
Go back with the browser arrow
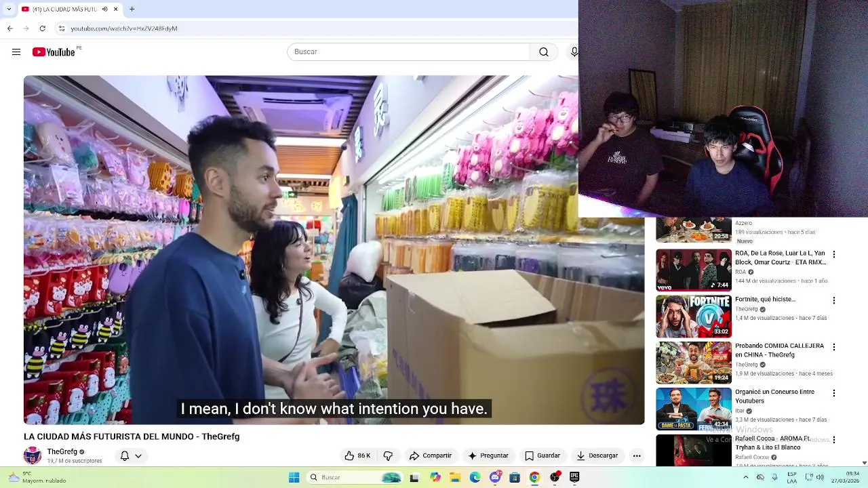(x=10, y=28)
